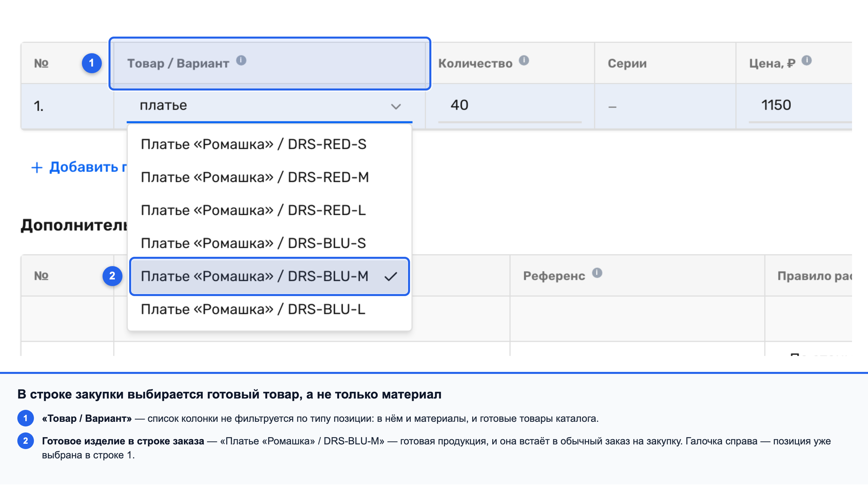Click blue annotation badge number 1 near table
Viewport: 868px width, 485px height.
click(92, 63)
